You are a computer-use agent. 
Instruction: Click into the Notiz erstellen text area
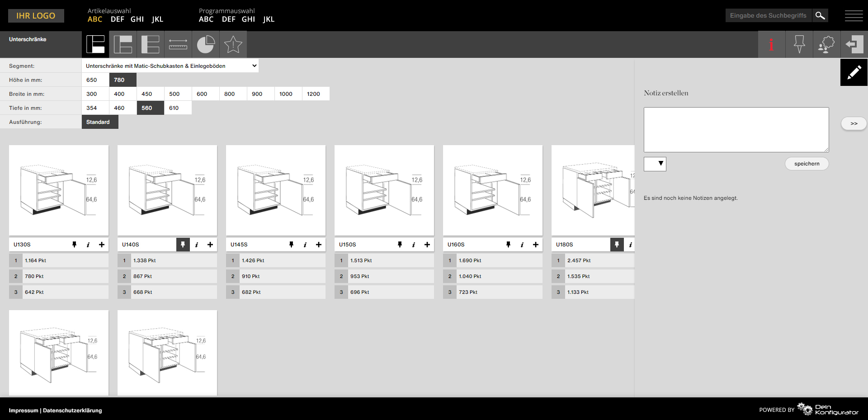(x=736, y=129)
